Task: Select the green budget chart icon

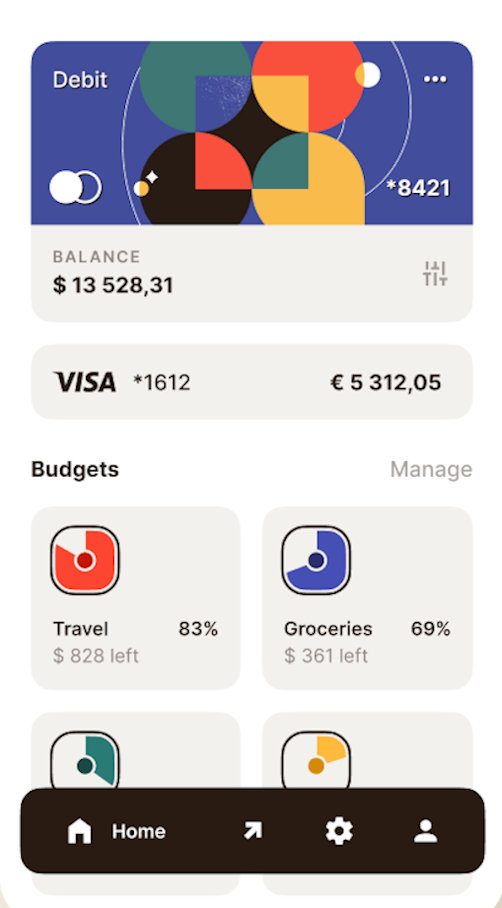Action: coord(85,761)
